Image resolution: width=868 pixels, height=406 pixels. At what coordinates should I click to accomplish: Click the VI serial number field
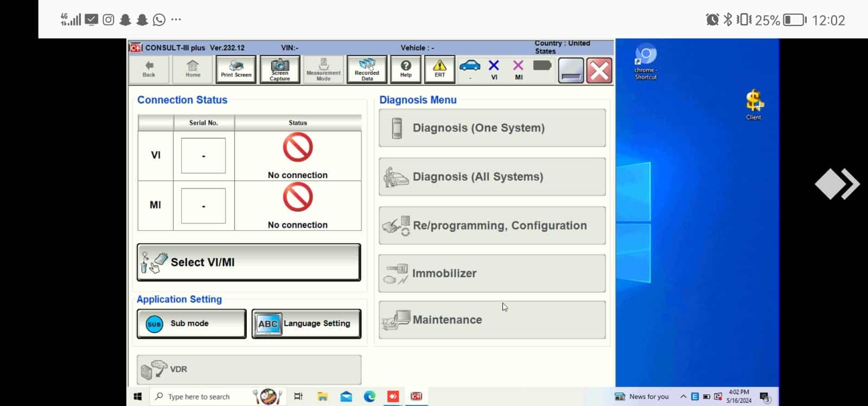tap(203, 156)
